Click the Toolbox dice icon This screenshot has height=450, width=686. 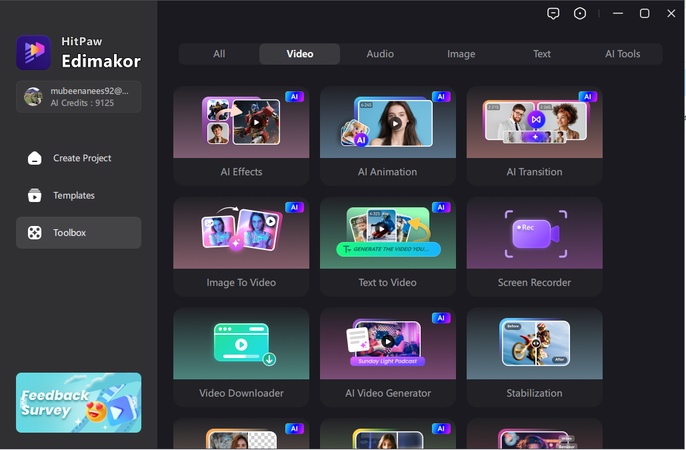tap(35, 233)
